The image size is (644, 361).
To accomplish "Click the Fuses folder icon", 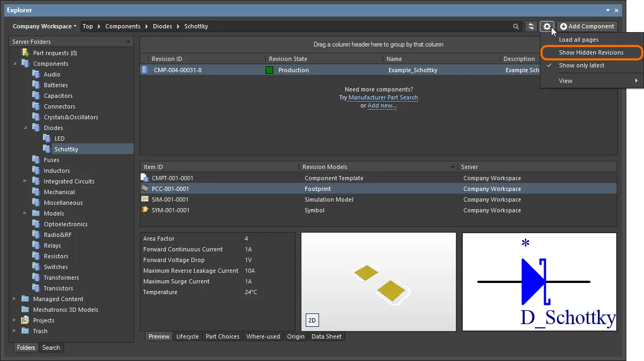I will (36, 160).
